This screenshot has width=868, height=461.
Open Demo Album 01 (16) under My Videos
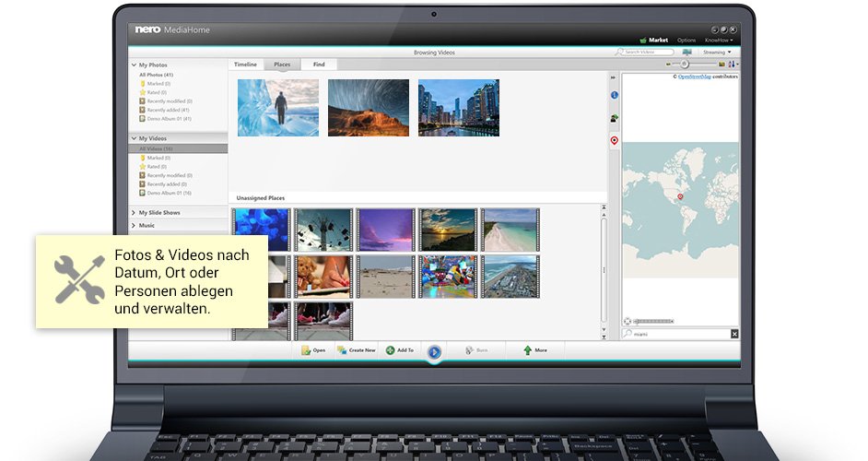pyautogui.click(x=166, y=194)
